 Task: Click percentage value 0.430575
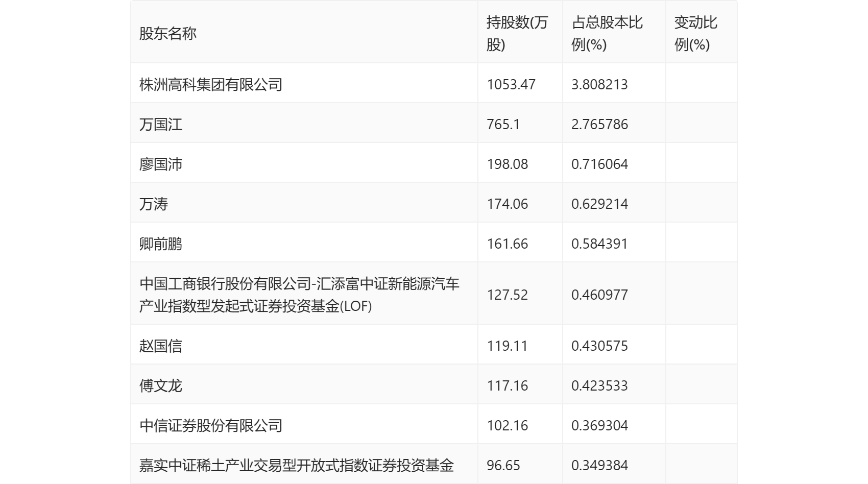click(x=599, y=346)
